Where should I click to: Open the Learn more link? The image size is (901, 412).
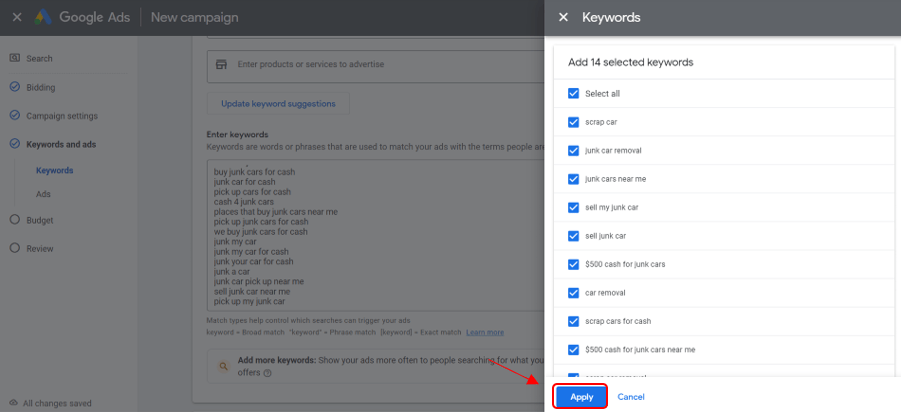485,332
